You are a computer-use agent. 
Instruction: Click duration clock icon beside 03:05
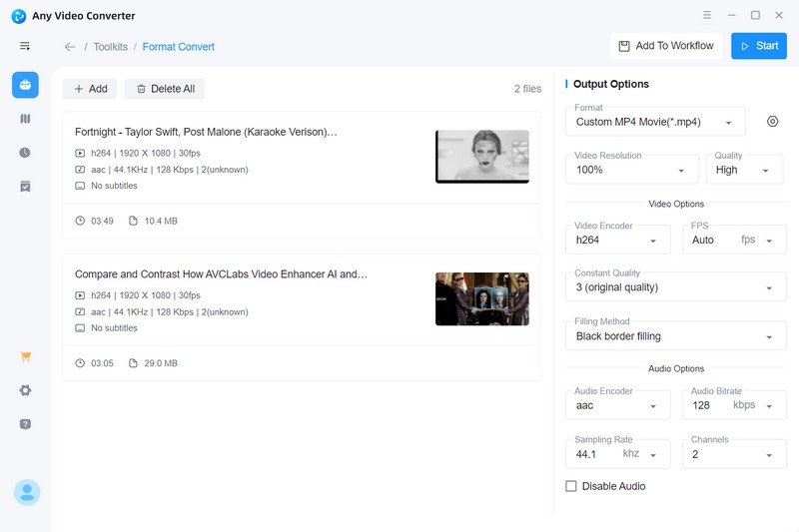click(80, 363)
